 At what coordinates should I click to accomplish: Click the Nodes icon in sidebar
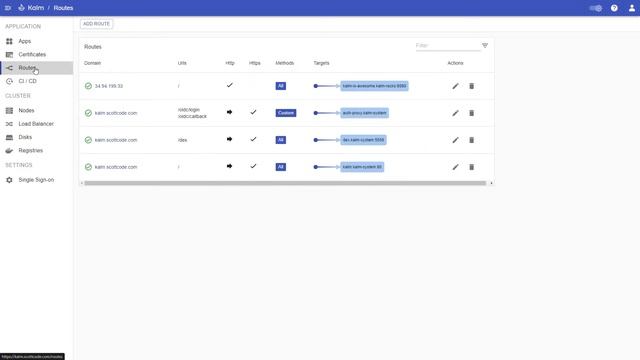9,111
